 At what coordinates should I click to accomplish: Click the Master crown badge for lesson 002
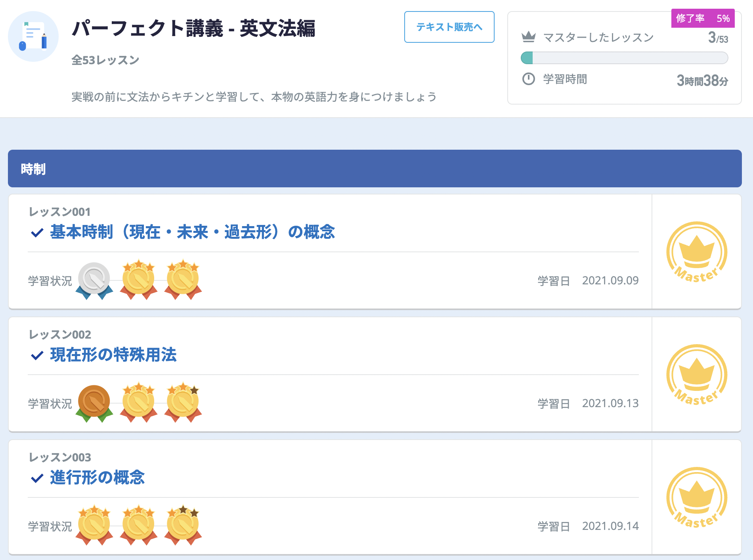pos(697,375)
